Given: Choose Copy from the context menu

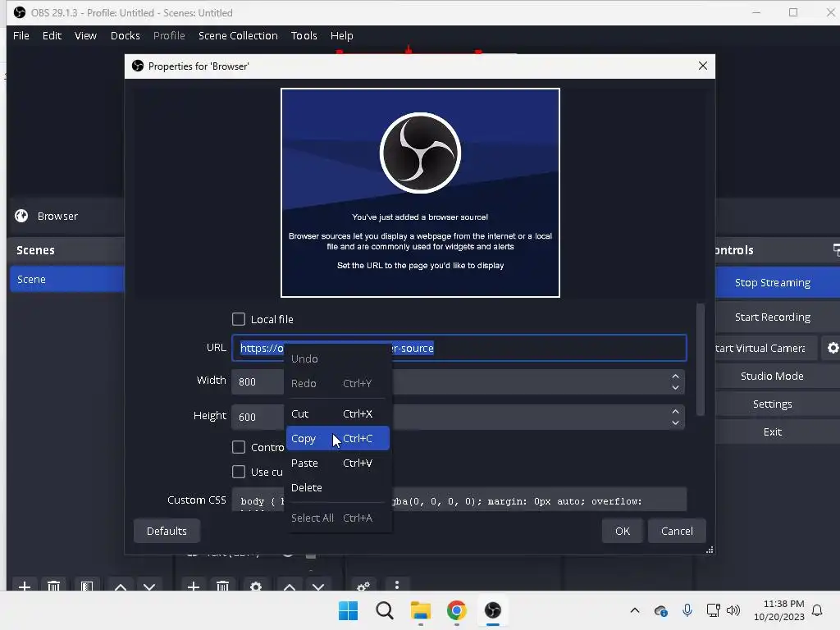Looking at the screenshot, I should click(337, 438).
